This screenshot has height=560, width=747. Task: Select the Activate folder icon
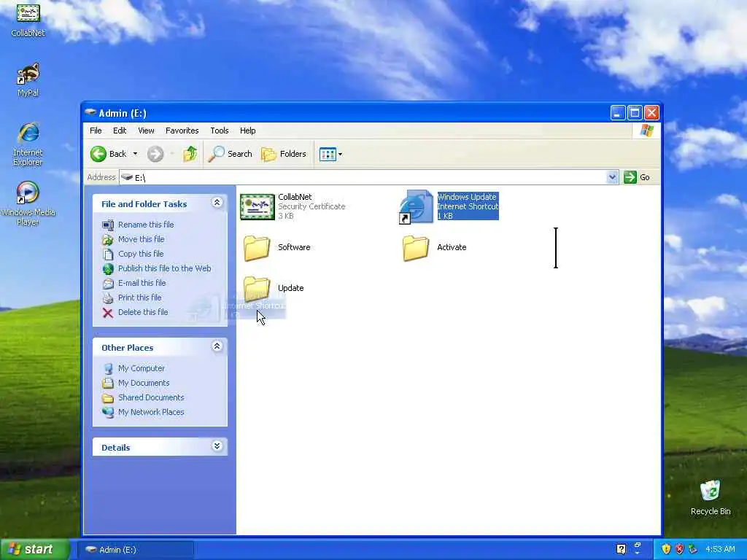pos(416,248)
